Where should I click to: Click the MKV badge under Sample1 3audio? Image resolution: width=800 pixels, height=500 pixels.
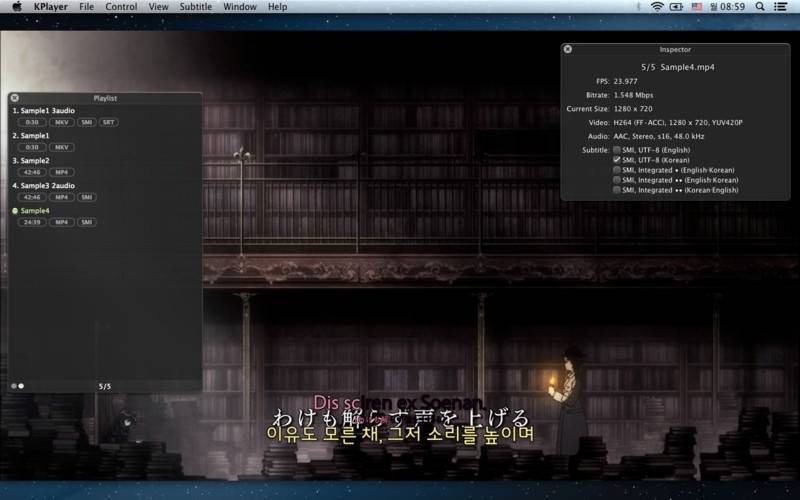pos(62,122)
